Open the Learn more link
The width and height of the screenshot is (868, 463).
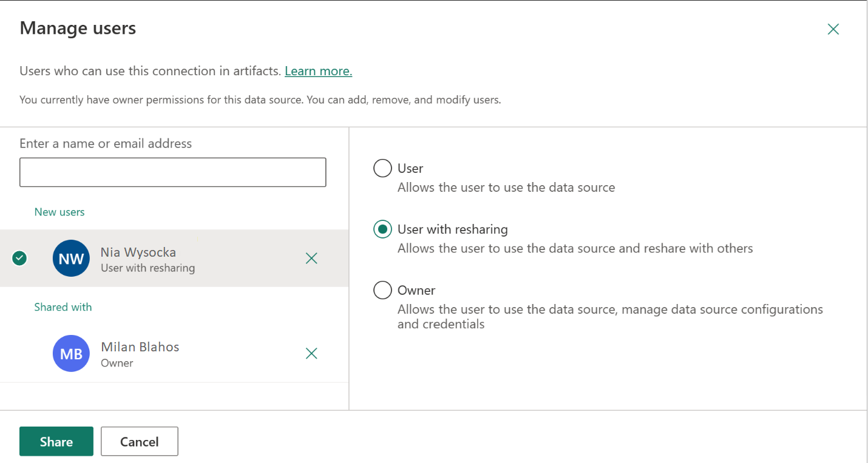(x=318, y=71)
